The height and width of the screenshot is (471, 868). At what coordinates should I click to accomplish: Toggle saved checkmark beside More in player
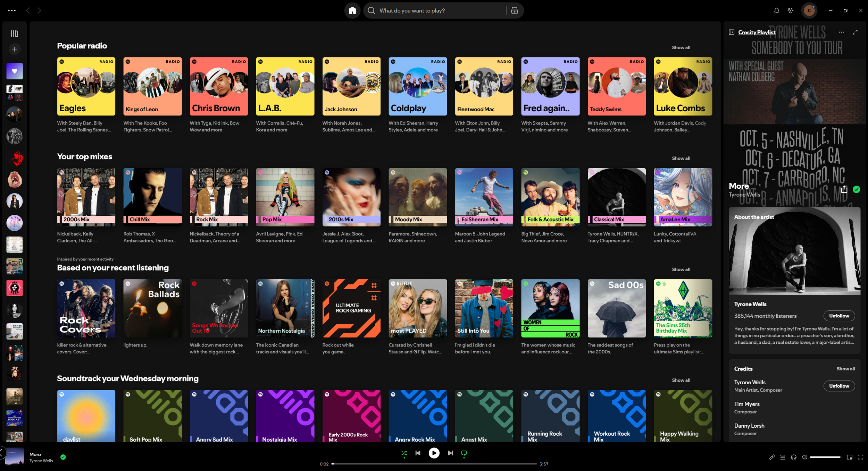[x=63, y=457]
